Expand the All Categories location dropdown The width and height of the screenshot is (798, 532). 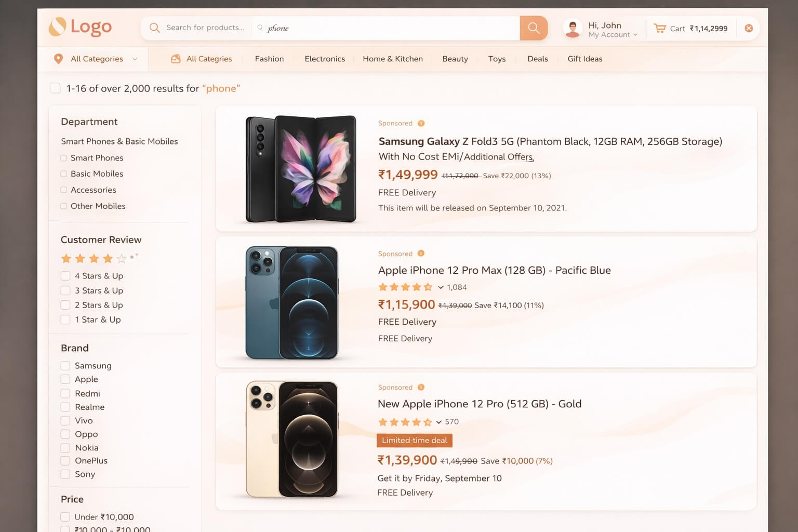[x=135, y=59]
